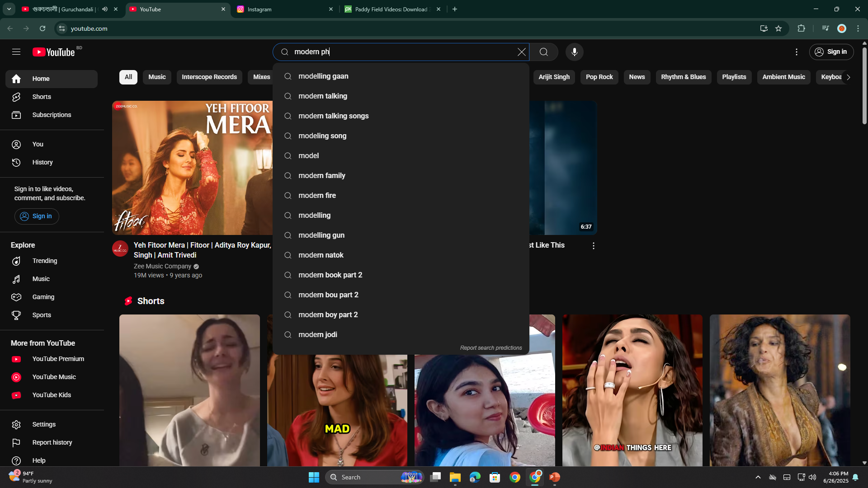Select the Arijit Singh chip
This screenshot has height=488, width=868.
(554, 77)
